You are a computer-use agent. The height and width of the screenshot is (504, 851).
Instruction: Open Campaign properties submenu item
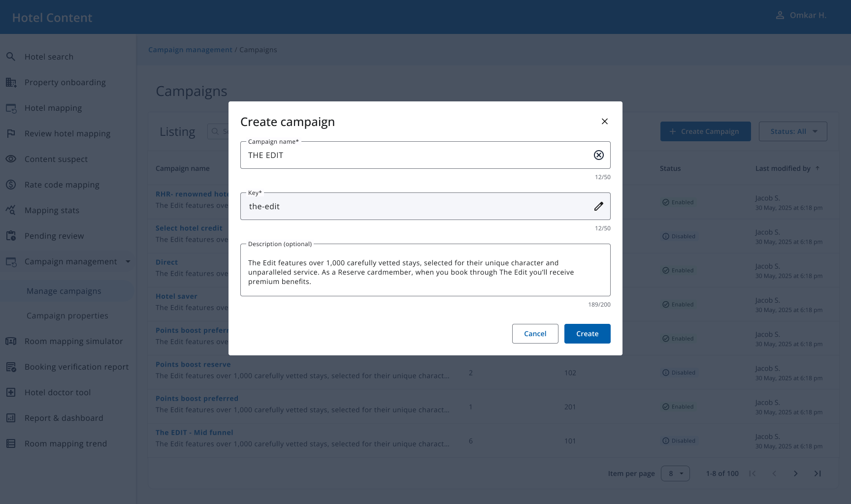point(68,315)
